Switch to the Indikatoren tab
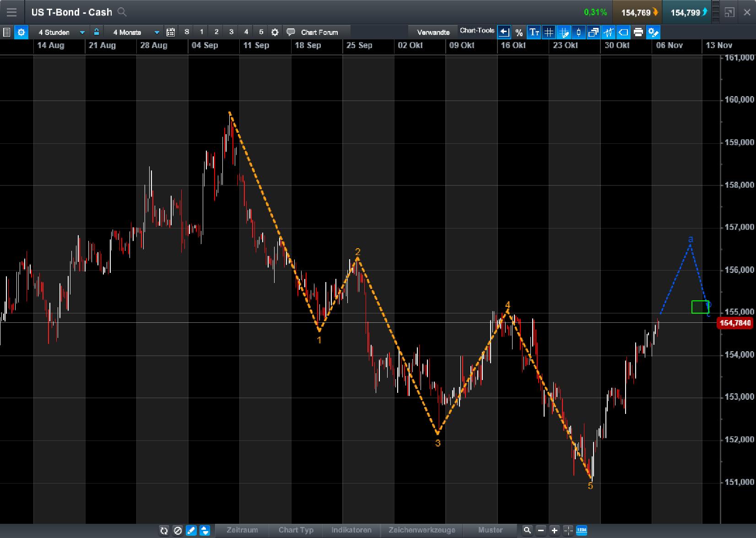This screenshot has width=756, height=538. [351, 530]
